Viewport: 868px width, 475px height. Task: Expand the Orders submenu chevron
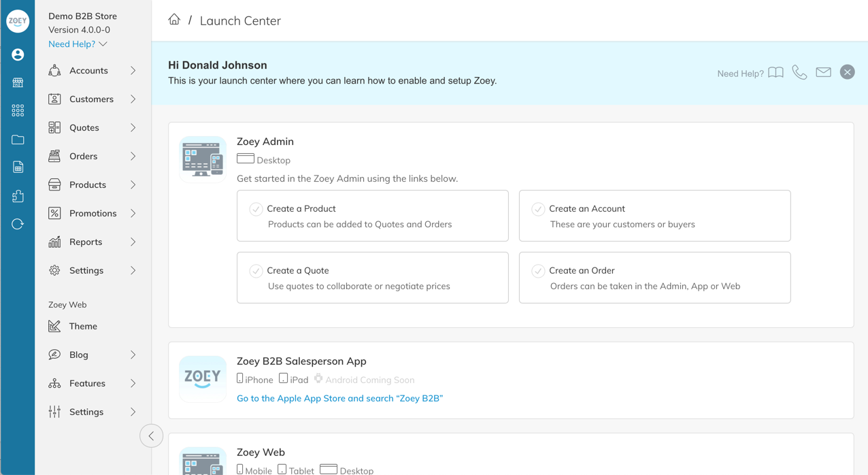click(133, 156)
